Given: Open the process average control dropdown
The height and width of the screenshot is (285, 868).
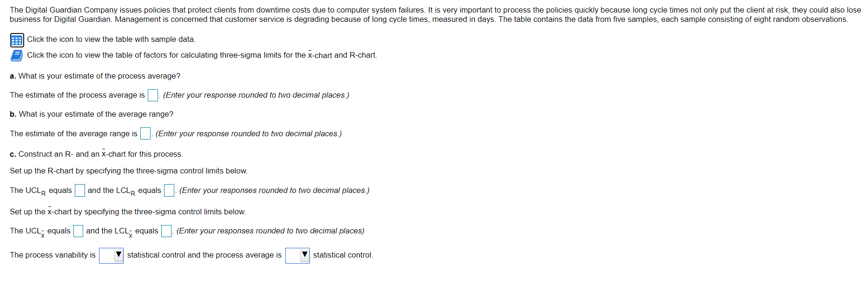Looking at the screenshot, I should (297, 255).
